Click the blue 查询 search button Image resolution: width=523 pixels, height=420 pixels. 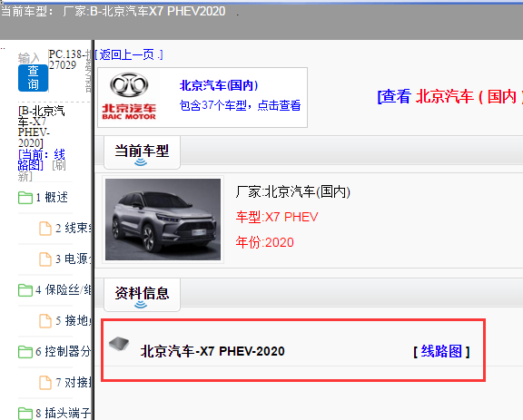33,78
